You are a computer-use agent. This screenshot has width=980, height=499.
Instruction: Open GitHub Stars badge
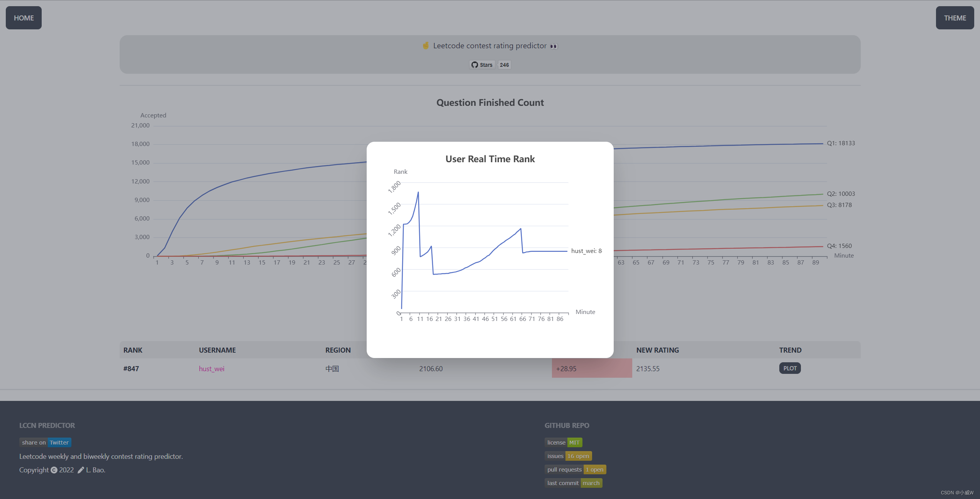tap(482, 65)
